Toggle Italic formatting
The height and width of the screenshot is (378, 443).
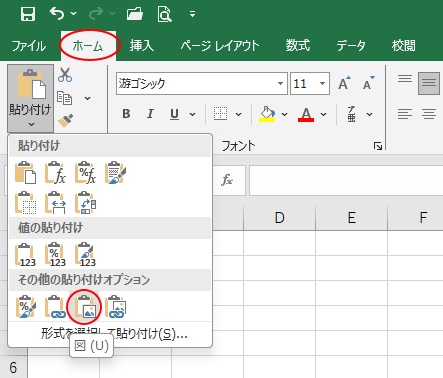point(150,114)
